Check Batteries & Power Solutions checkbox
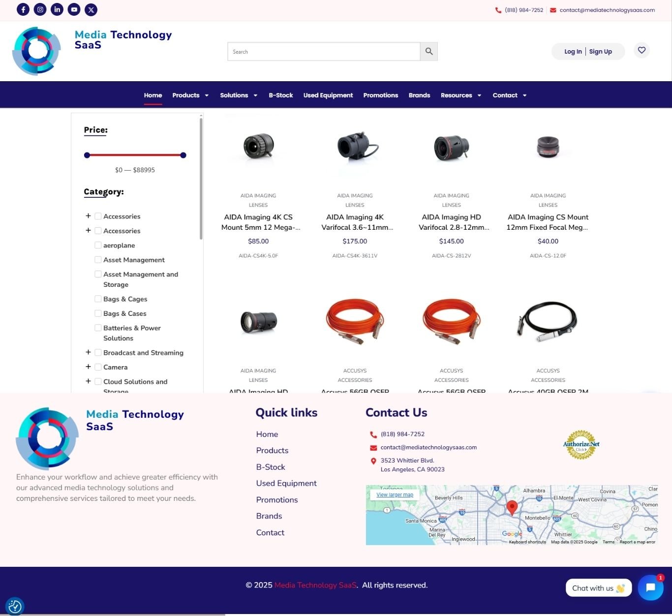 click(98, 328)
